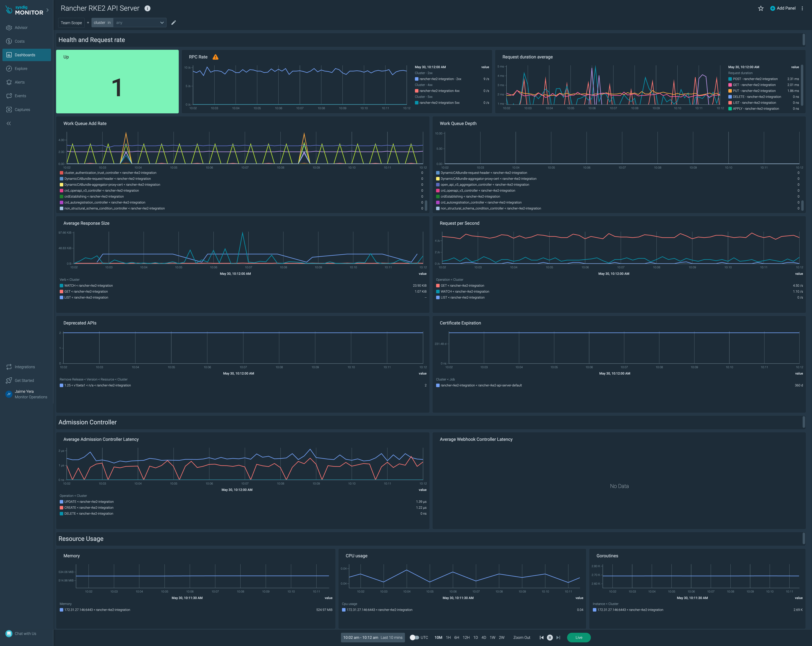Open the time range selector showing Last 10 mins
This screenshot has width=812, height=646.
pyautogui.click(x=373, y=637)
